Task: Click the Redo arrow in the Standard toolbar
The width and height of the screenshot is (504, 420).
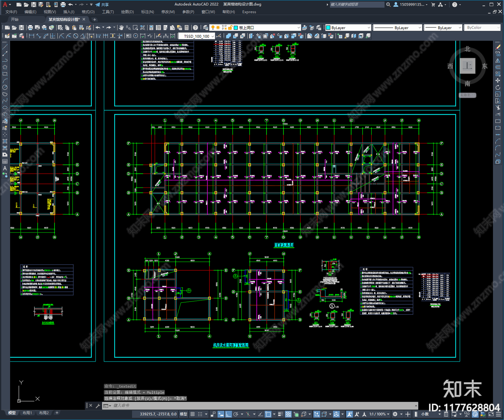Action: point(109,28)
